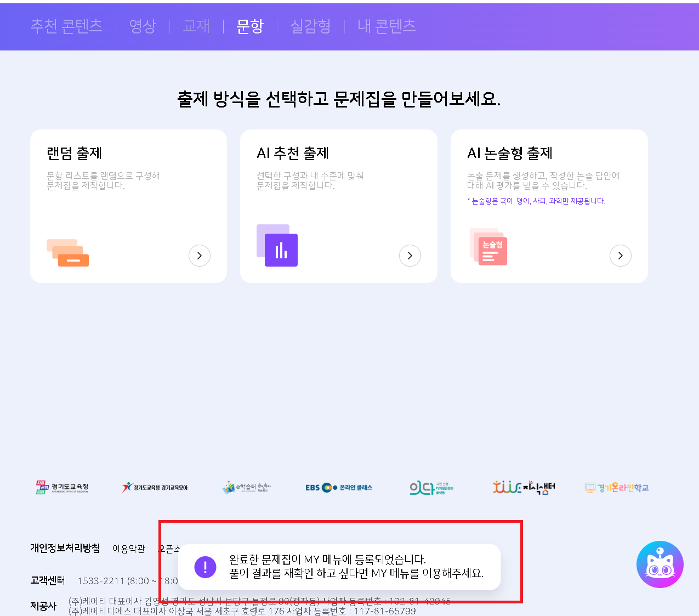This screenshot has width=699, height=616.
Task: Click the arrow button on AI 추천 출제 card
Action: point(410,256)
